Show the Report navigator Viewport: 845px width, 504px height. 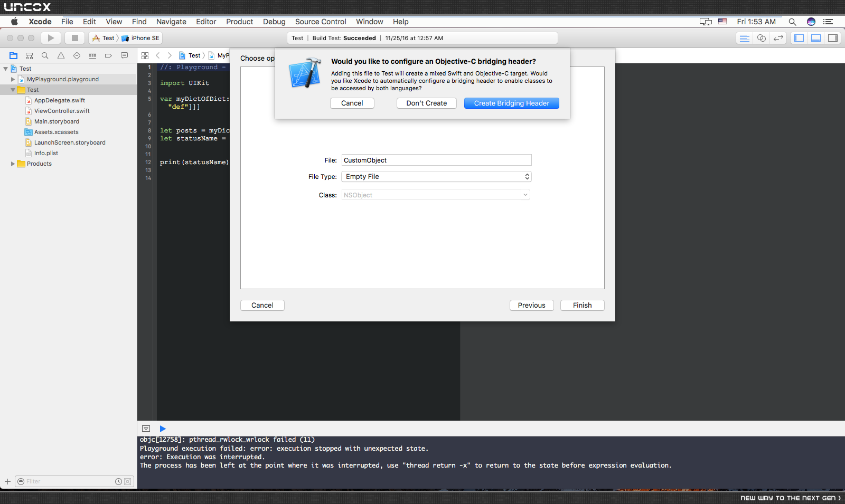coord(125,55)
